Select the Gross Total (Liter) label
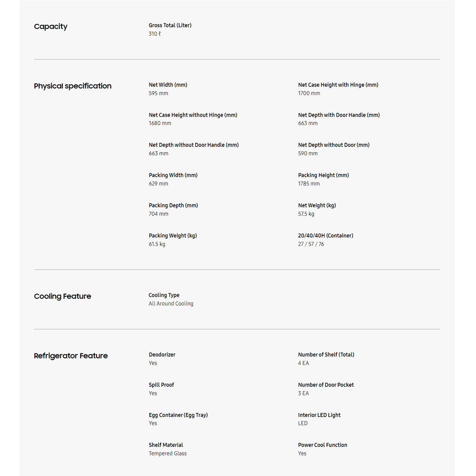476x476 pixels. coord(170,26)
